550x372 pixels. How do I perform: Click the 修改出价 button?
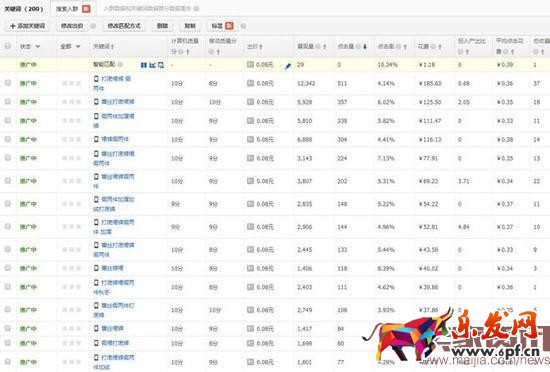click(72, 26)
